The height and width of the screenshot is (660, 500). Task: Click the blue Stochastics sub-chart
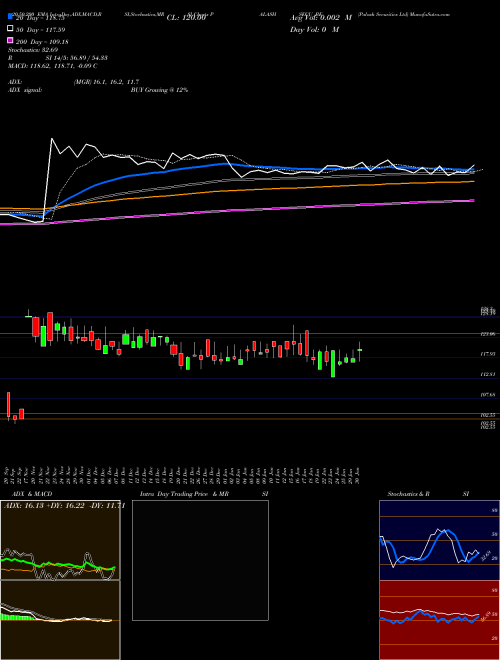pos(439,540)
